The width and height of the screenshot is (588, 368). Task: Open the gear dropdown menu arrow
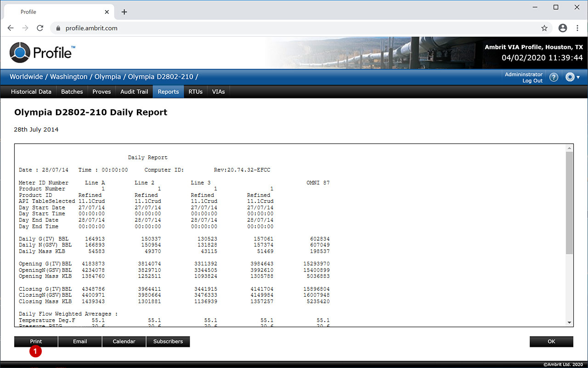[579, 78]
